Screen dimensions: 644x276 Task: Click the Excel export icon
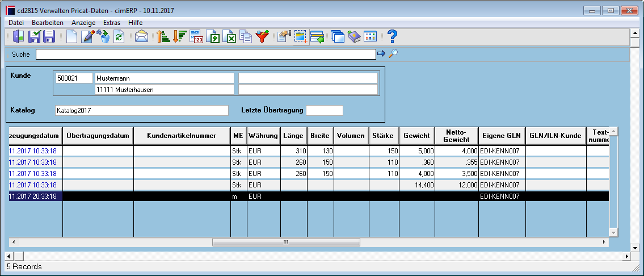coord(231,37)
